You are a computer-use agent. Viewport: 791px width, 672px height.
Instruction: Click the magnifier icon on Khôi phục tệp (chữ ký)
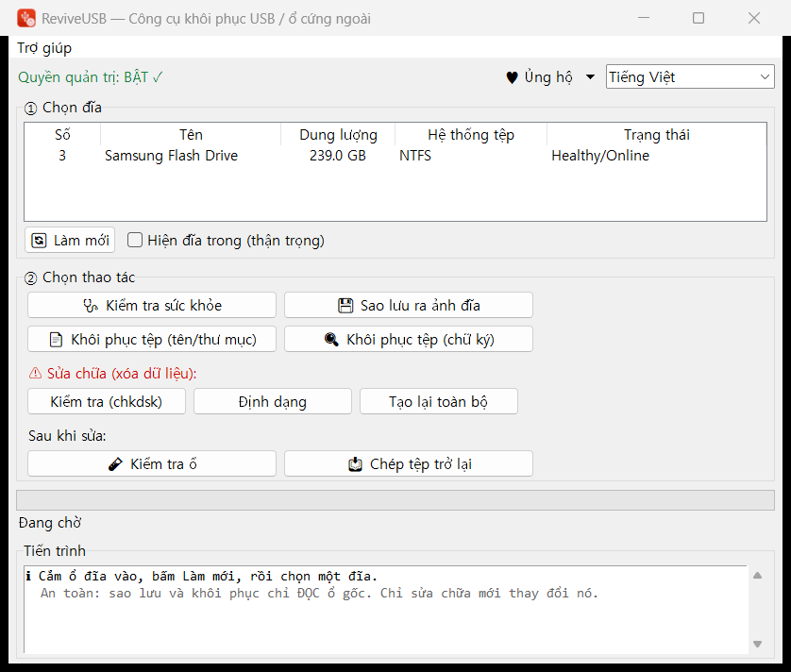tap(331, 340)
